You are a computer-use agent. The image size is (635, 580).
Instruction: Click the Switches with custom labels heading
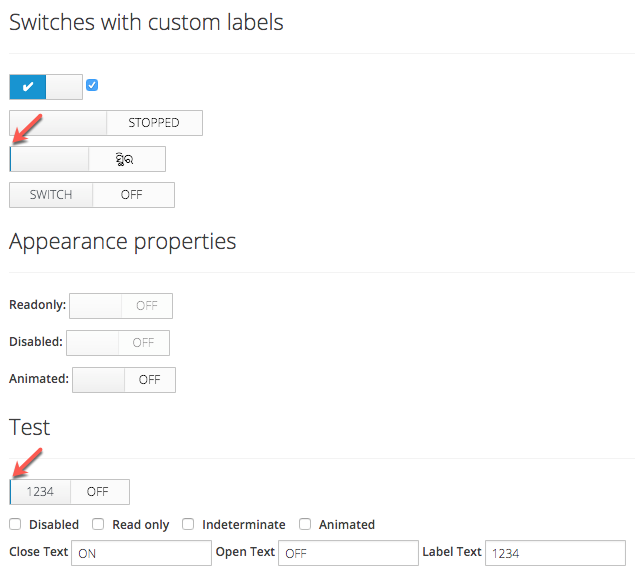(146, 22)
